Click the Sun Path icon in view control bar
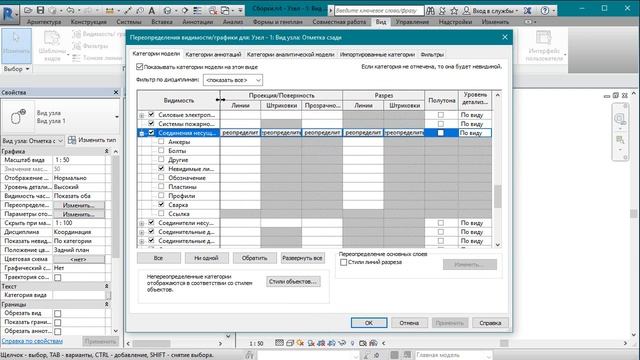Viewport: 640px width, 360px height. [x=300, y=343]
